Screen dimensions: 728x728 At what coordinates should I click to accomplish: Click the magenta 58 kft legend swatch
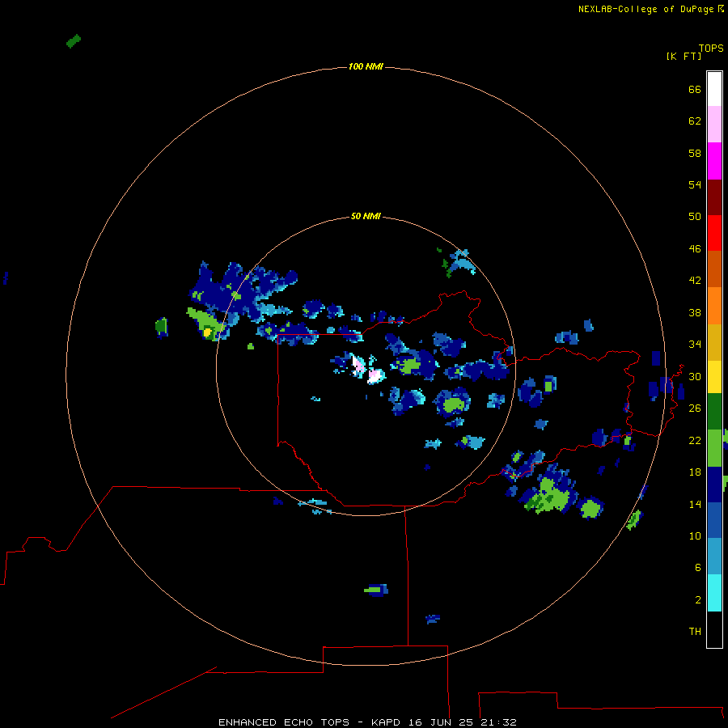[x=714, y=161]
